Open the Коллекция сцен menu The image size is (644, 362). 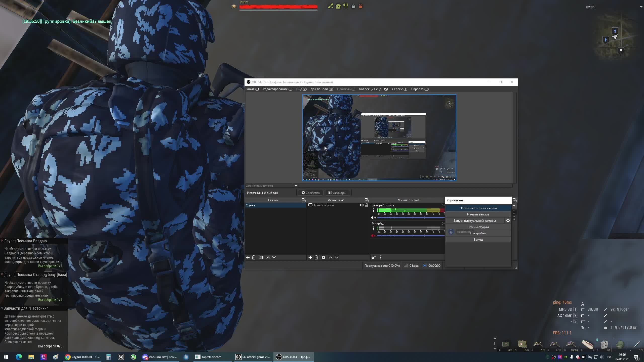pyautogui.click(x=373, y=89)
